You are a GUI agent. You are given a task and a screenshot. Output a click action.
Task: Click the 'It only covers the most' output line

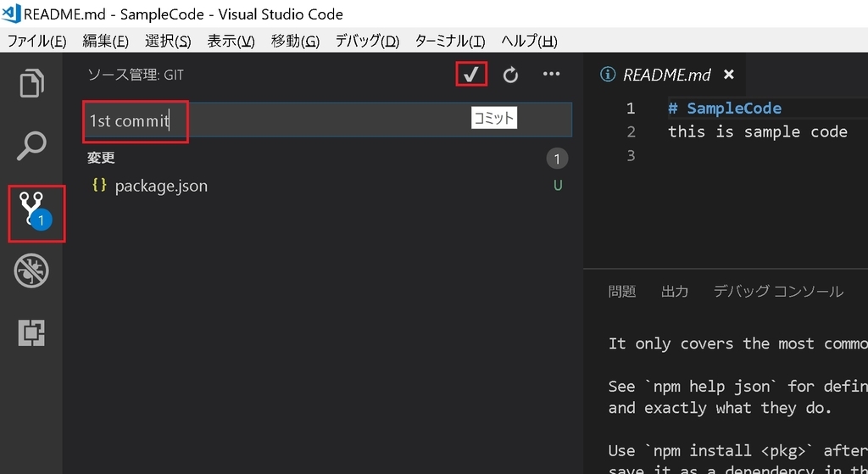[x=738, y=344]
